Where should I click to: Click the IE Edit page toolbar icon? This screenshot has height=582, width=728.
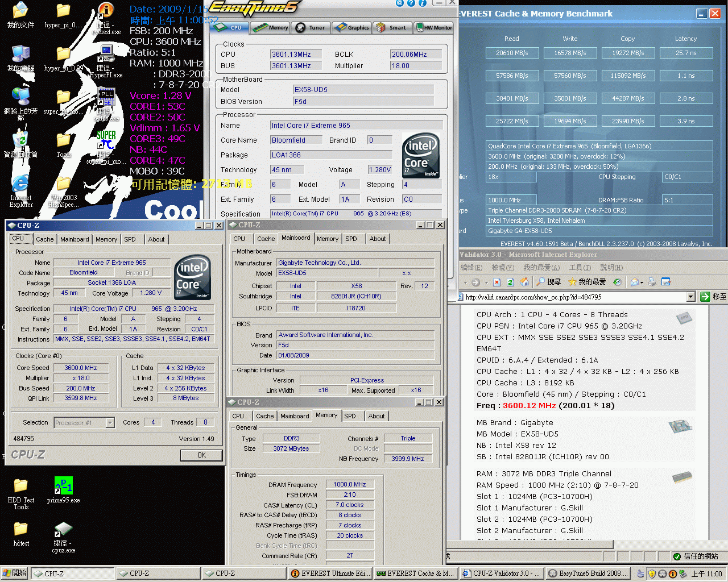tap(666, 282)
